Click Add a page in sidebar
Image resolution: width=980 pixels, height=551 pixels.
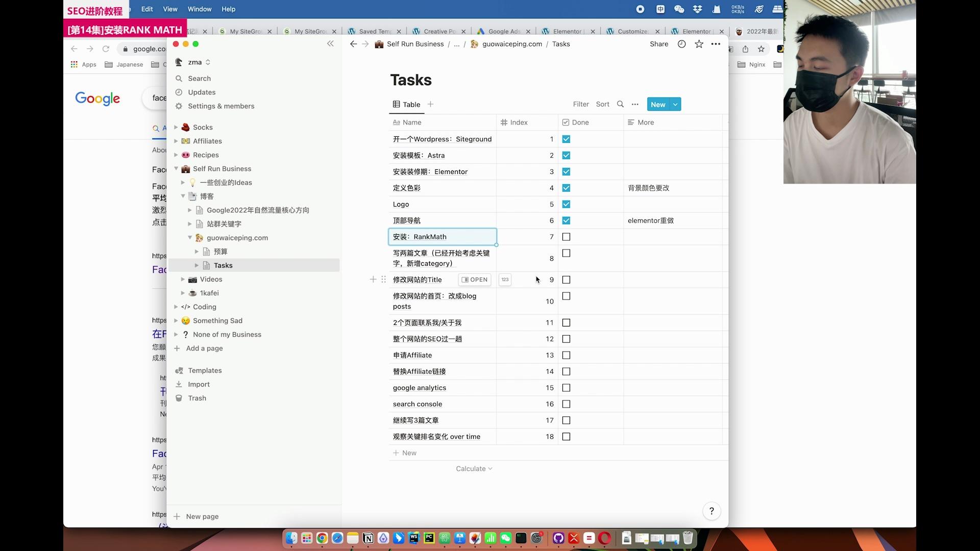point(204,348)
